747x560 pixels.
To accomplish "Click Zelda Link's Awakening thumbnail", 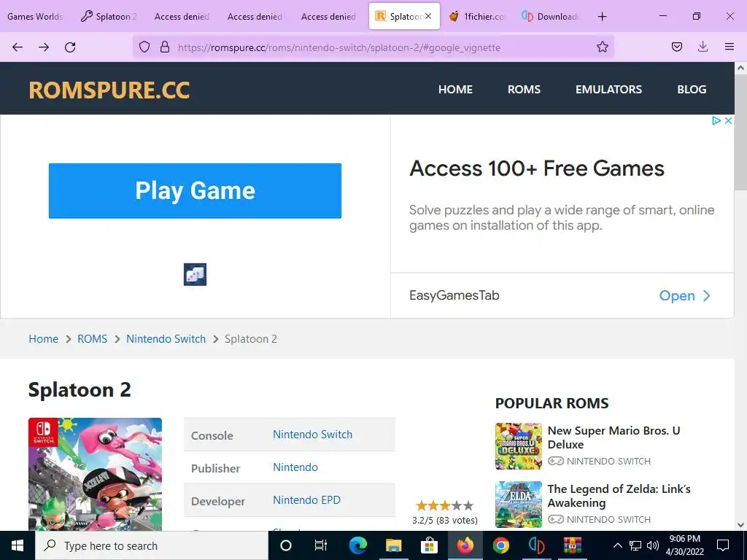I will [519, 505].
